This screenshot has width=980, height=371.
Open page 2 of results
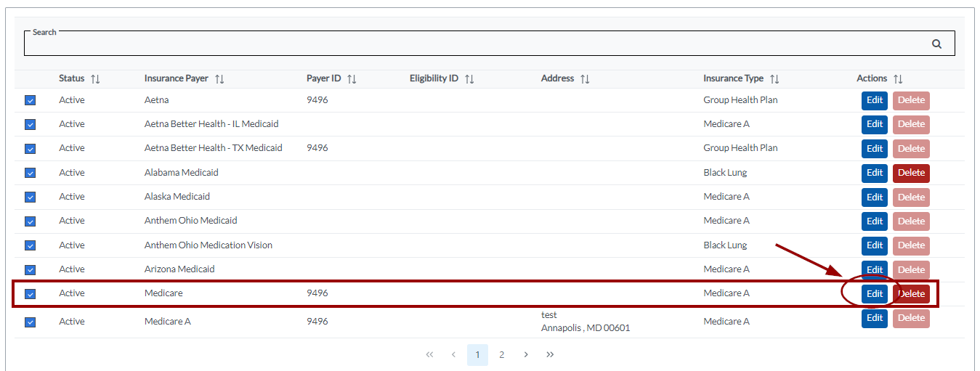coord(501,355)
